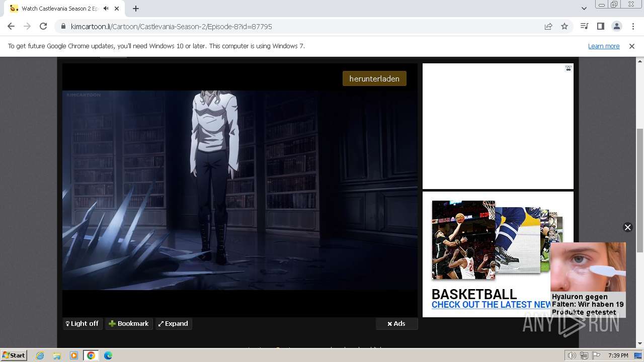This screenshot has width=644, height=362.
Task: Click the herunterladen button
Action: (x=374, y=78)
